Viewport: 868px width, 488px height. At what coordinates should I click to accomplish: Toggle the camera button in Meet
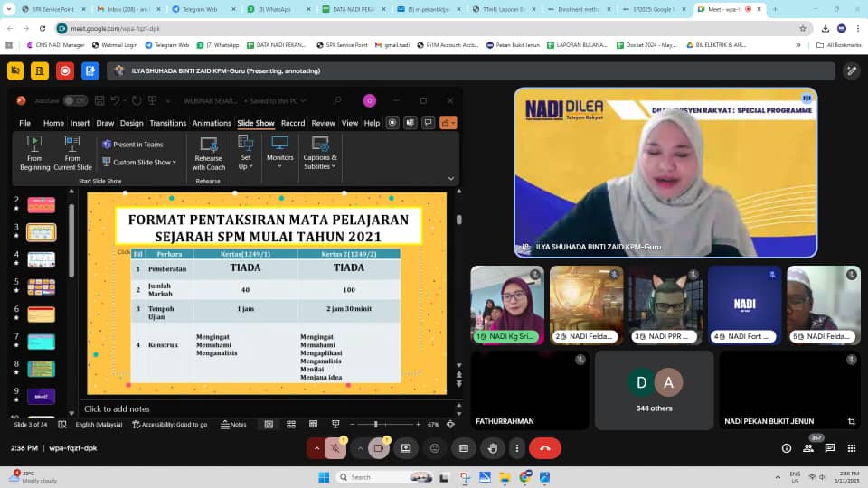379,448
